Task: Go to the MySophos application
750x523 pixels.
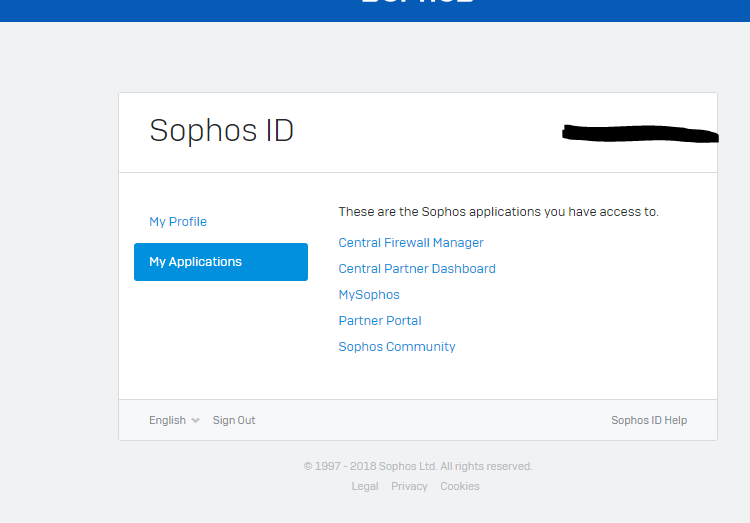Action: point(369,295)
